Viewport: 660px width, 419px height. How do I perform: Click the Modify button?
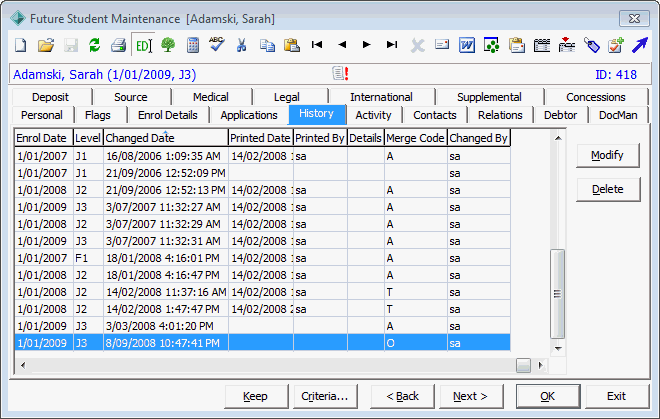(607, 155)
